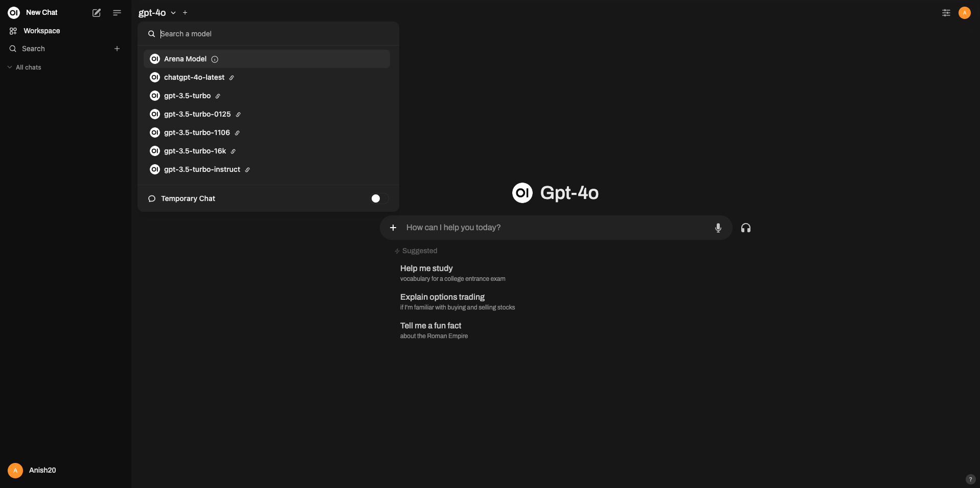The image size is (980, 488).
Task: Select the gpt-3.5-turbo-1106 model
Action: pyautogui.click(x=197, y=132)
